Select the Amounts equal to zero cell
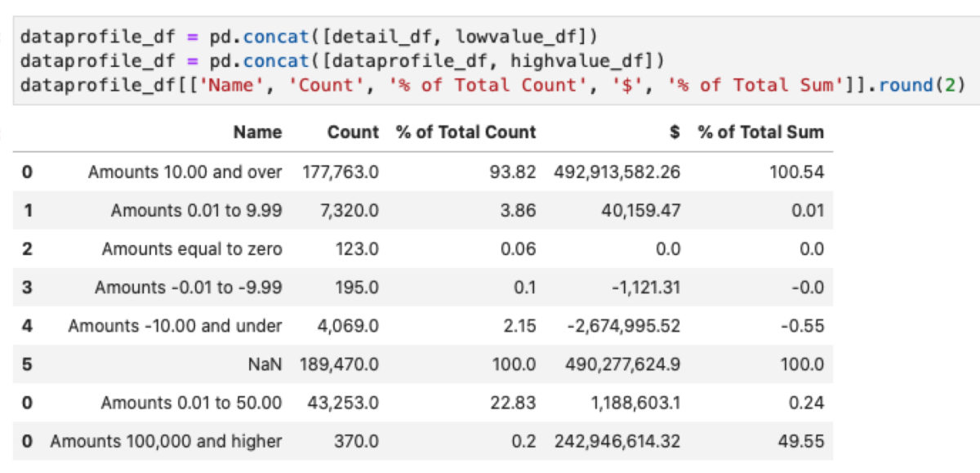 coord(193,245)
